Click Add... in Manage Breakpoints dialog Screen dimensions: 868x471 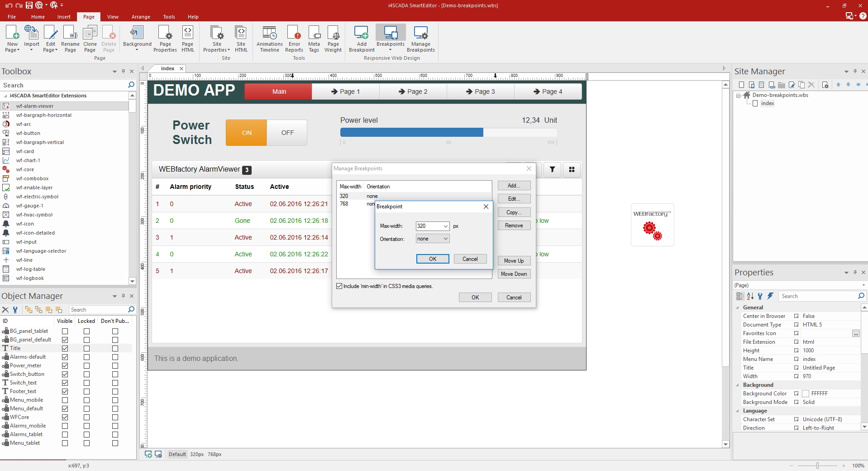click(514, 186)
